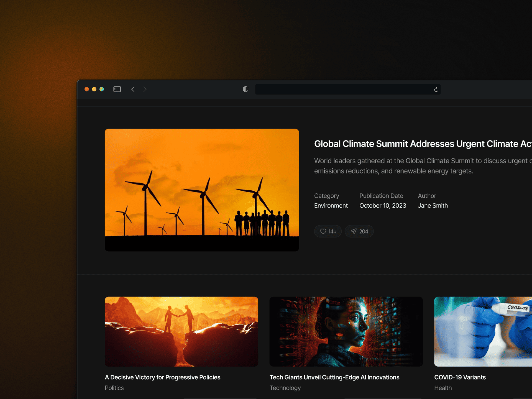The height and width of the screenshot is (399, 532).
Task: Click author name Jane Smith
Action: (433, 206)
